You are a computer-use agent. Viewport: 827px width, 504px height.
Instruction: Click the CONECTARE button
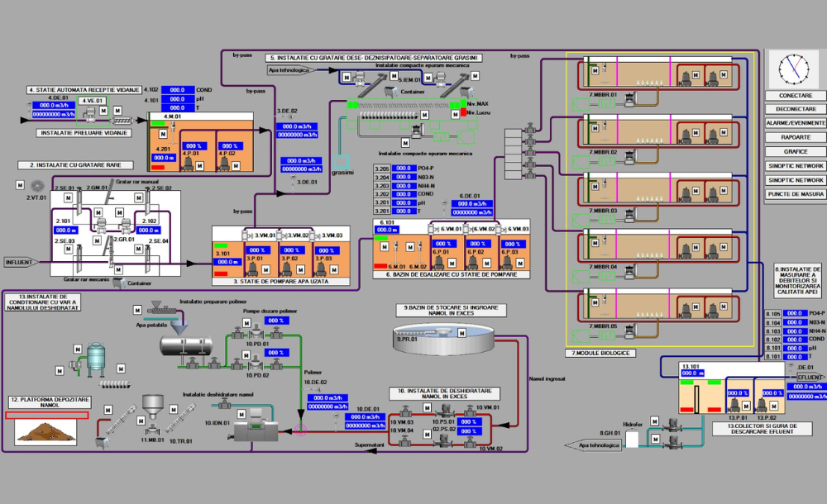click(796, 95)
